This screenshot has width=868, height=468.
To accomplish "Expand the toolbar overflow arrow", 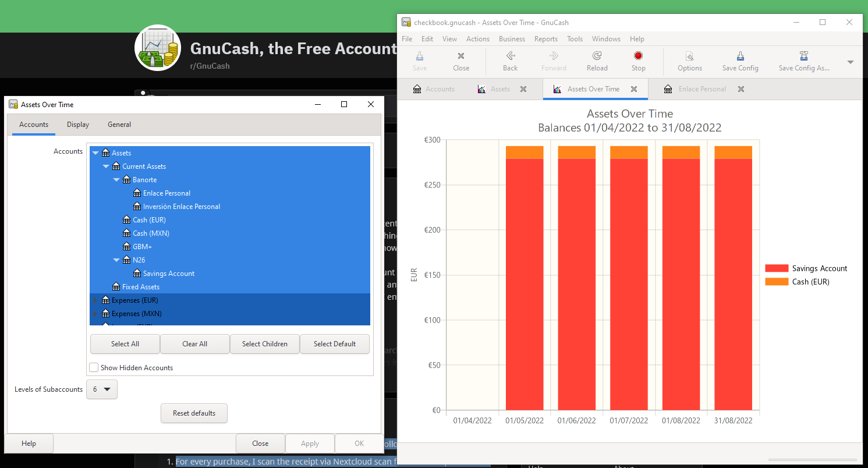I will coord(850,62).
